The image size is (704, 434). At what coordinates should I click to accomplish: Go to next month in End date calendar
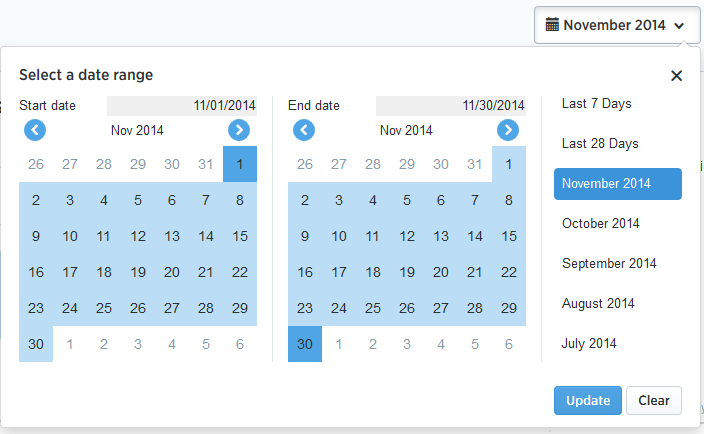point(508,130)
